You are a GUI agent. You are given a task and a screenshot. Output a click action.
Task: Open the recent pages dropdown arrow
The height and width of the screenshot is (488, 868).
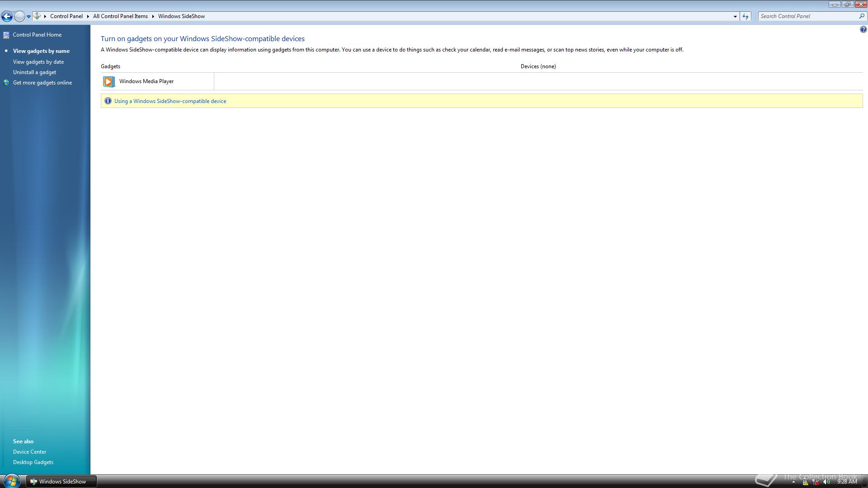[x=28, y=17]
